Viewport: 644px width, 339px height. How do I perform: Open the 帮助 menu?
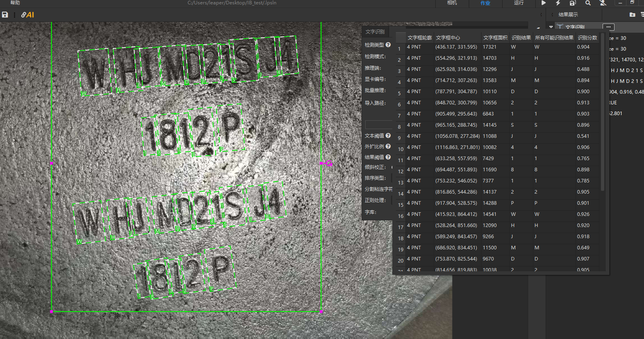click(15, 3)
